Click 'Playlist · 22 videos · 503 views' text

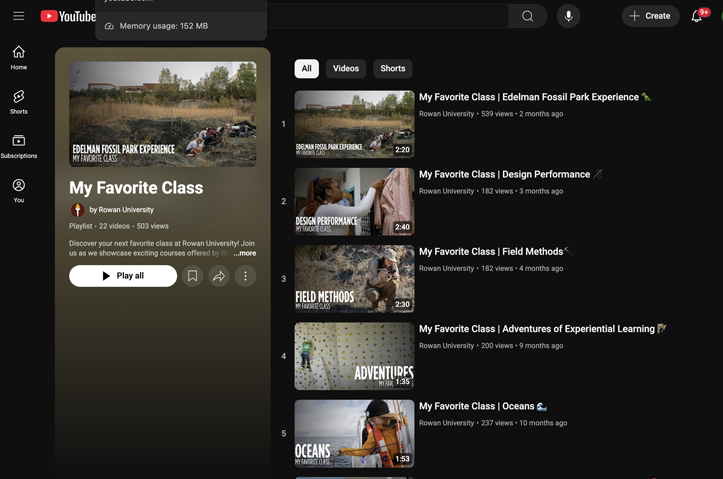pos(119,226)
